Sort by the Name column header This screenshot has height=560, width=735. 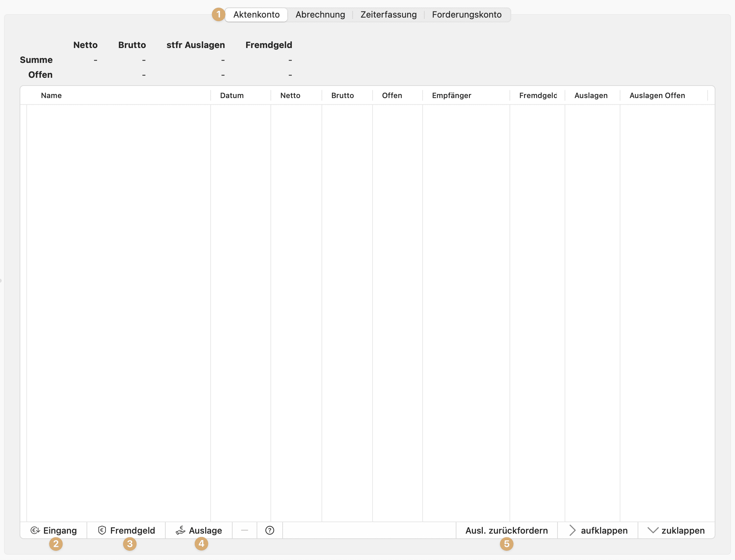click(x=51, y=95)
